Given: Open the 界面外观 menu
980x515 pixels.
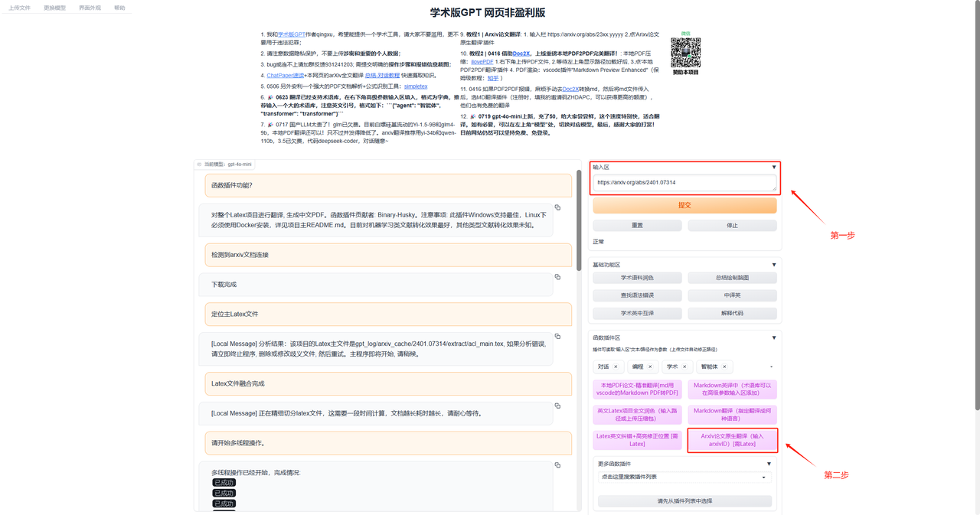Looking at the screenshot, I should (x=90, y=8).
